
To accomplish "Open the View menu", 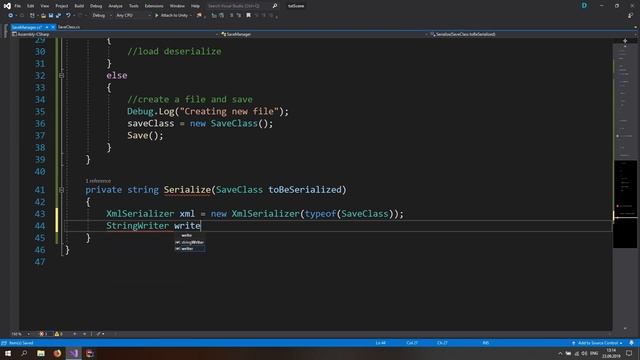I will [44, 6].
